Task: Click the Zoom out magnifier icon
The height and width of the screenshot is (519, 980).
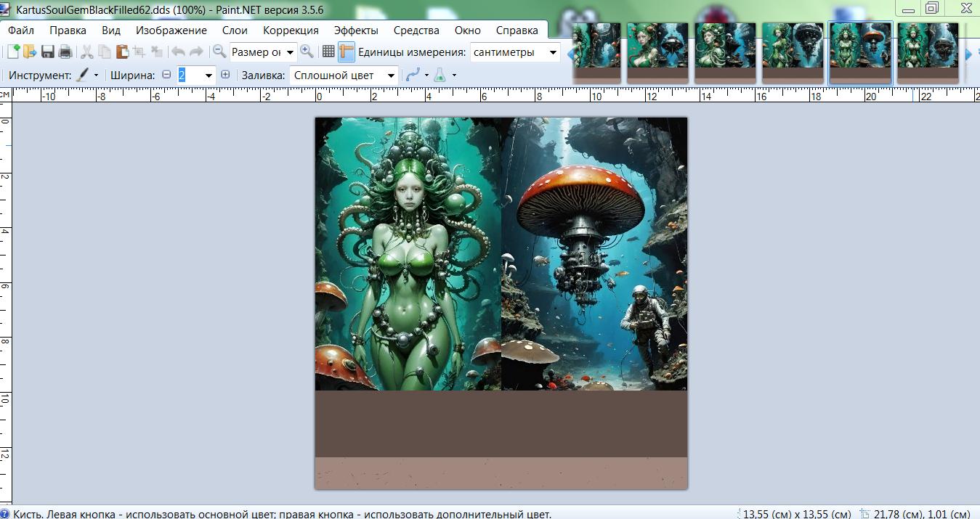Action: [x=219, y=52]
